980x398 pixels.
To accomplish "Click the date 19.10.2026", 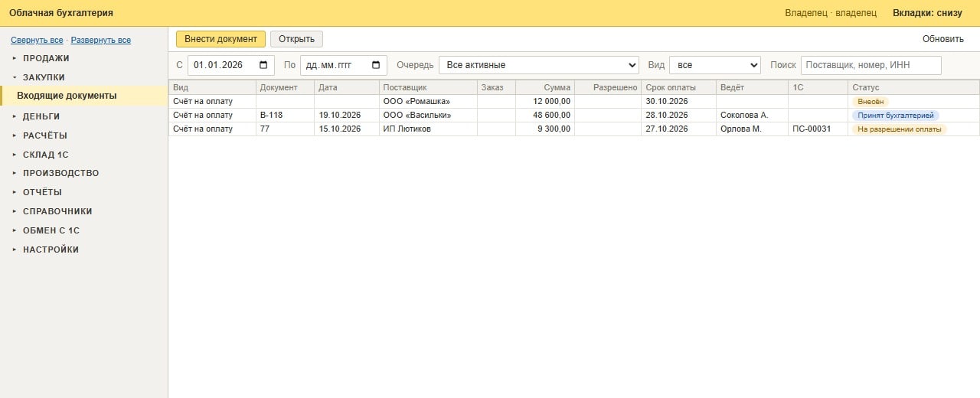I will coord(340,115).
